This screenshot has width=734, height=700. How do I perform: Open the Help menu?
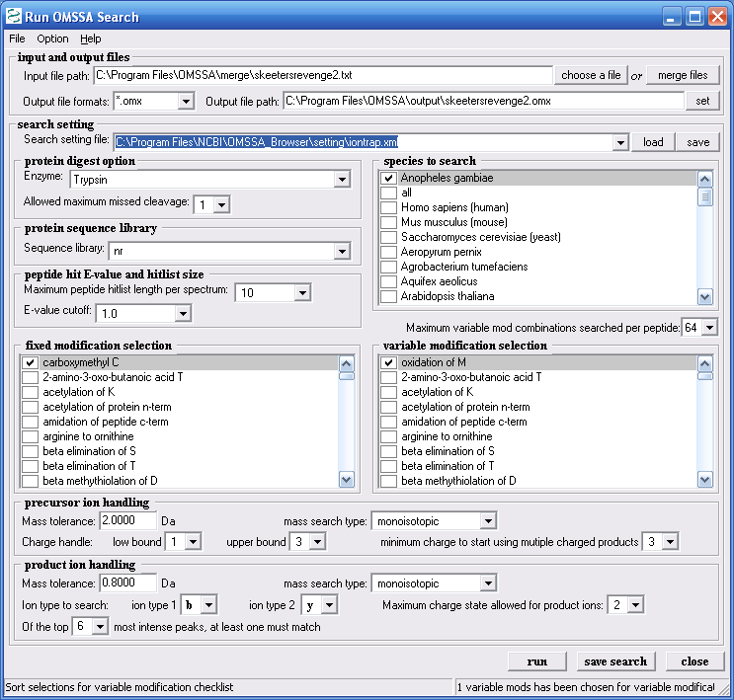pos(90,39)
